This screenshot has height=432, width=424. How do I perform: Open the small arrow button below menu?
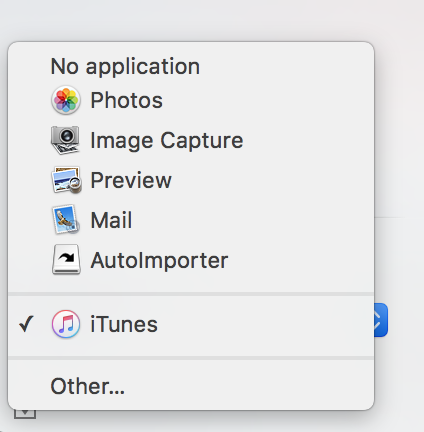tap(25, 414)
